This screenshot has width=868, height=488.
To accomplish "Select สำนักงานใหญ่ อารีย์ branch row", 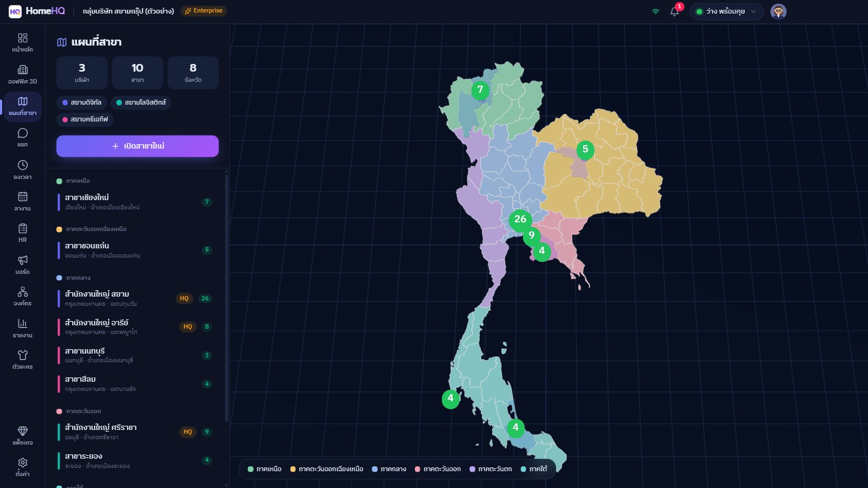I will 137,327.
